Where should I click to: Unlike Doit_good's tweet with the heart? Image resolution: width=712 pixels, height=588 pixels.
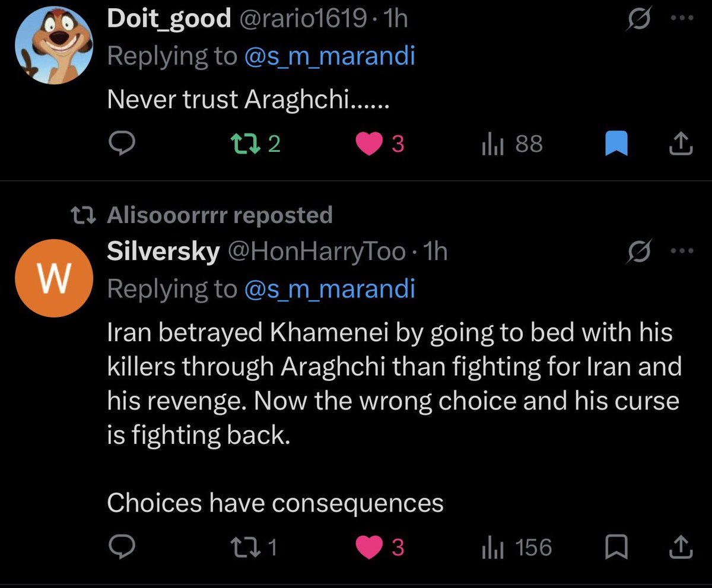[x=380, y=144]
